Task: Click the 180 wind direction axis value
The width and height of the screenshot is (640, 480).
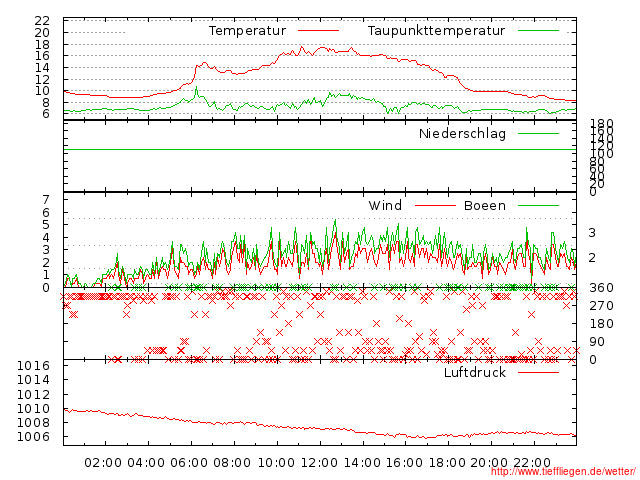Action: pos(601,324)
